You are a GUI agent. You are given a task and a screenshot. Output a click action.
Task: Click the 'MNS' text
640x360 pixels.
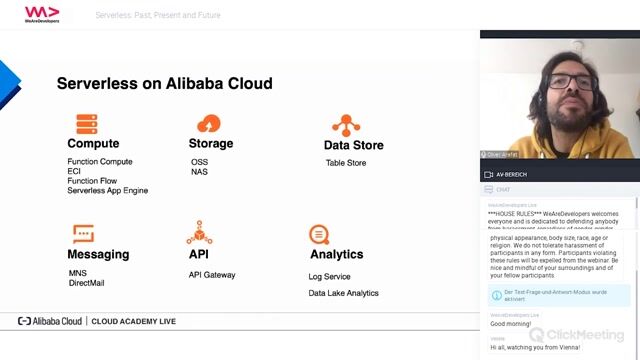click(78, 273)
